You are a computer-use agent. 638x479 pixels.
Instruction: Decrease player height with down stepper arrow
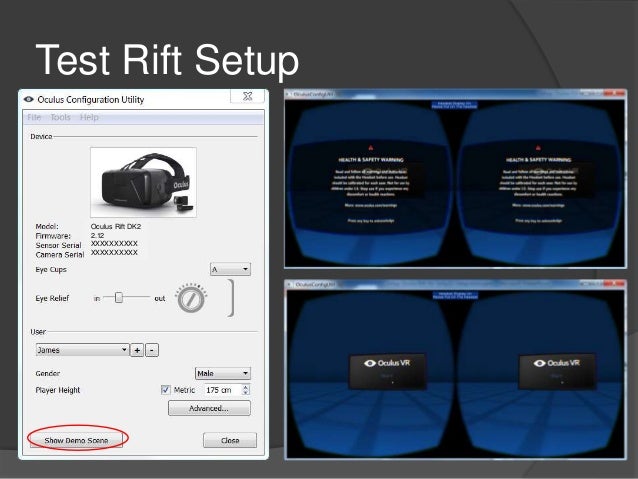pyautogui.click(x=245, y=393)
